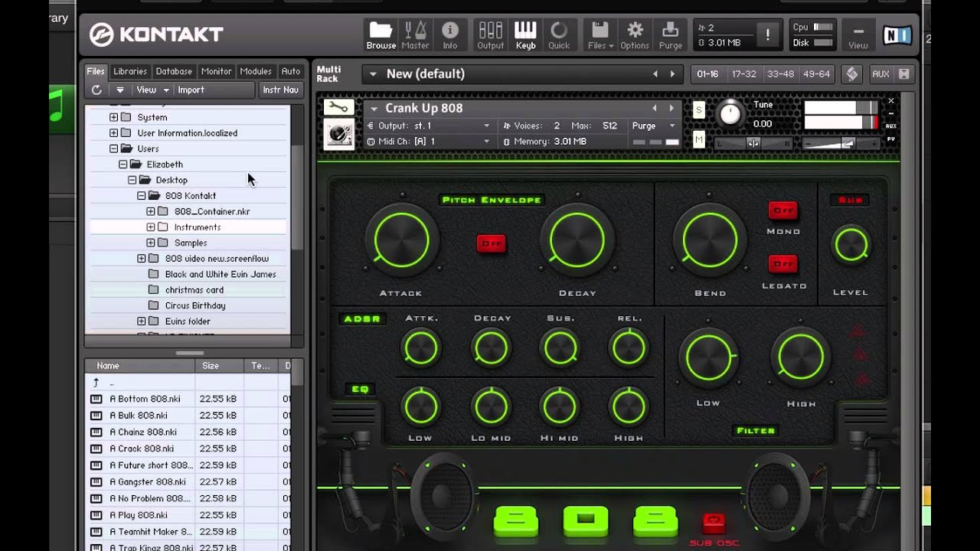This screenshot has width=980, height=551.
Task: Show the Info pane
Action: pos(450,35)
